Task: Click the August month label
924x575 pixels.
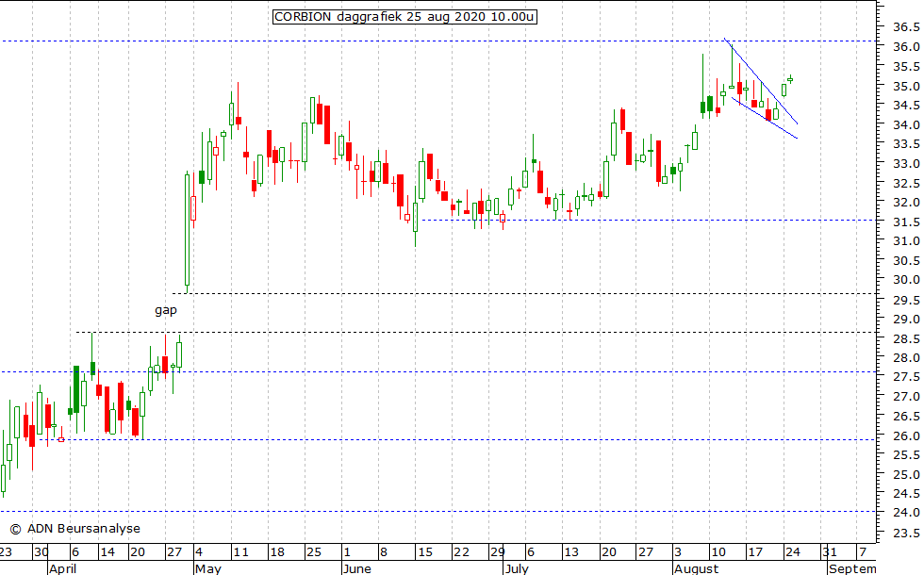Action: coord(697,568)
